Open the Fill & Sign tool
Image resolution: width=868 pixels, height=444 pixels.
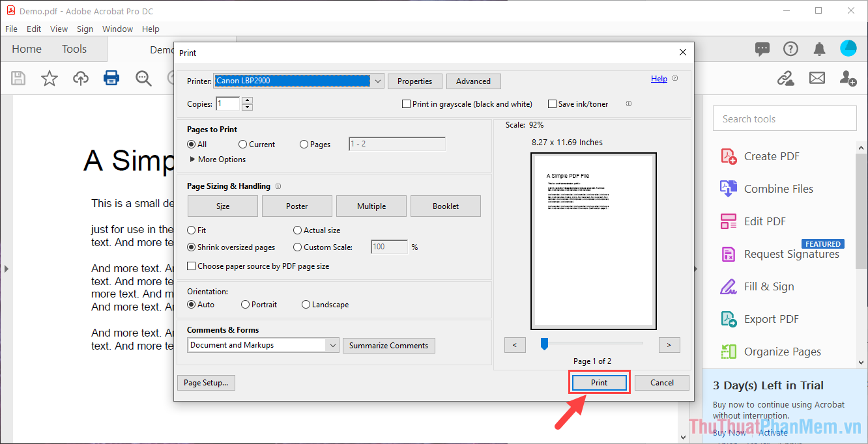click(757, 286)
